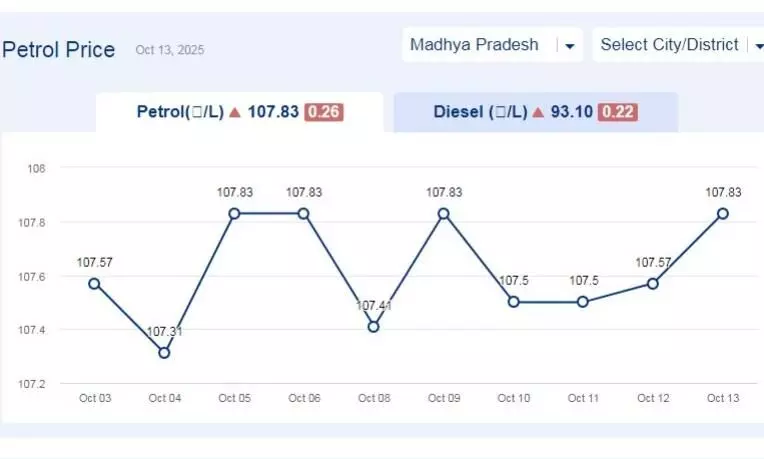This screenshot has width=764, height=459.
Task: Click the dropdown arrow beside Madhya Pradesh
Action: [569, 46]
